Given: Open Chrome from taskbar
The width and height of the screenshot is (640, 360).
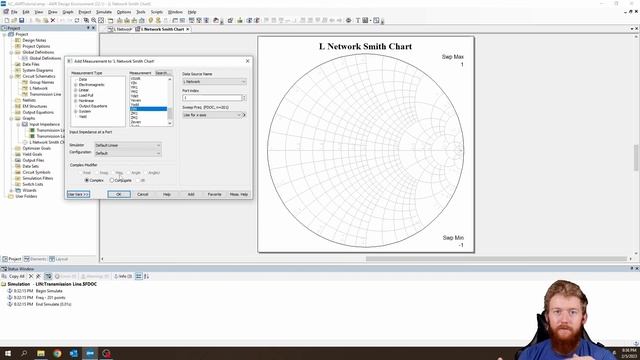Looking at the screenshot, I should 57,353.
